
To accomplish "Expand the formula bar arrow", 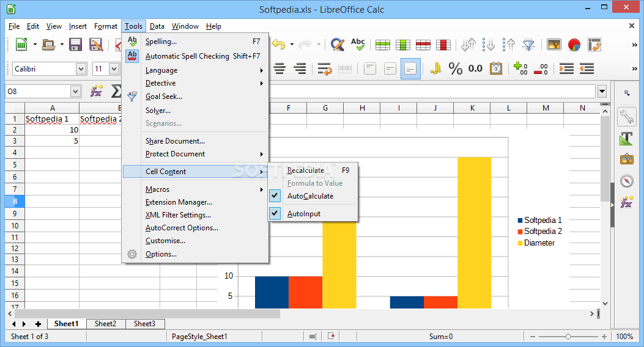I will point(602,91).
